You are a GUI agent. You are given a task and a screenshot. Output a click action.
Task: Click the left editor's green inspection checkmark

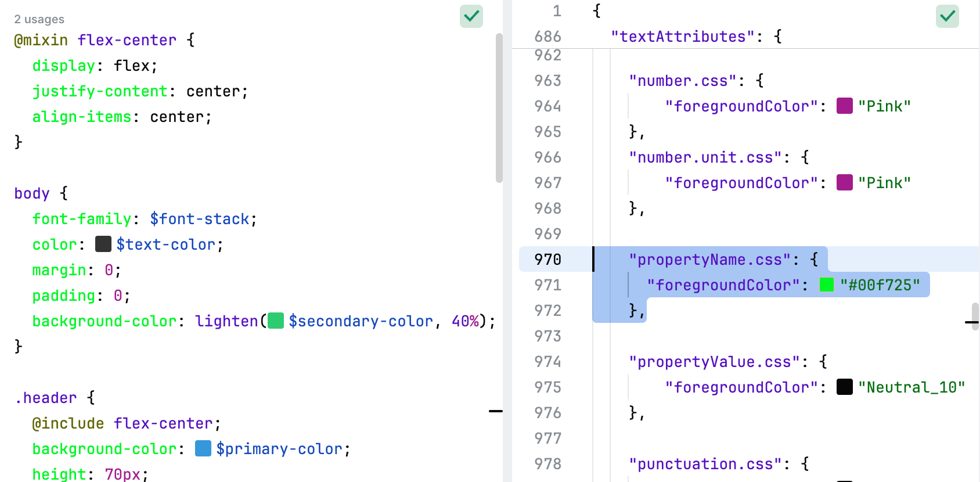click(471, 16)
